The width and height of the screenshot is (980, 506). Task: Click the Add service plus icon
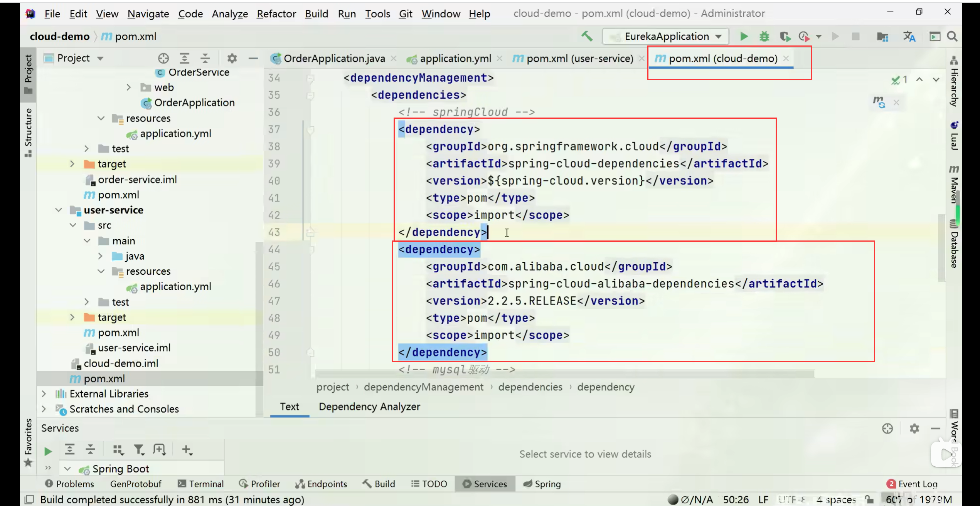tap(187, 449)
